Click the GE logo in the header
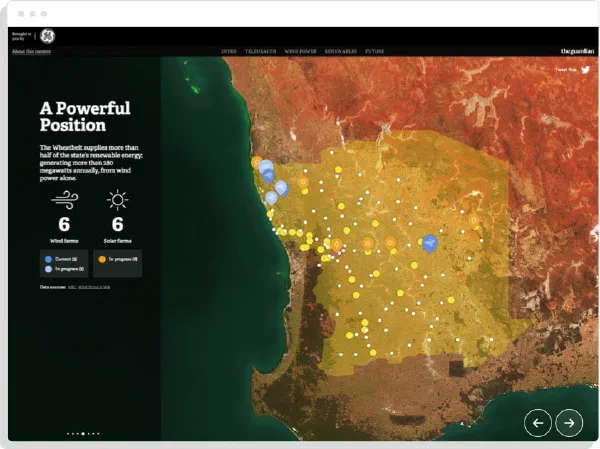The image size is (600, 449). 47,36
